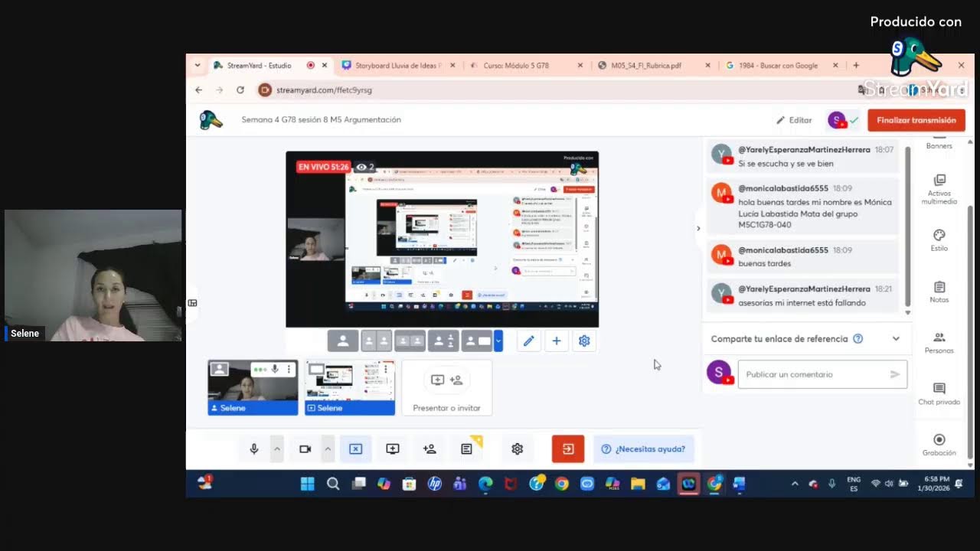Click the browser reload button
Screen dimensions: 980x551
(x=240, y=90)
